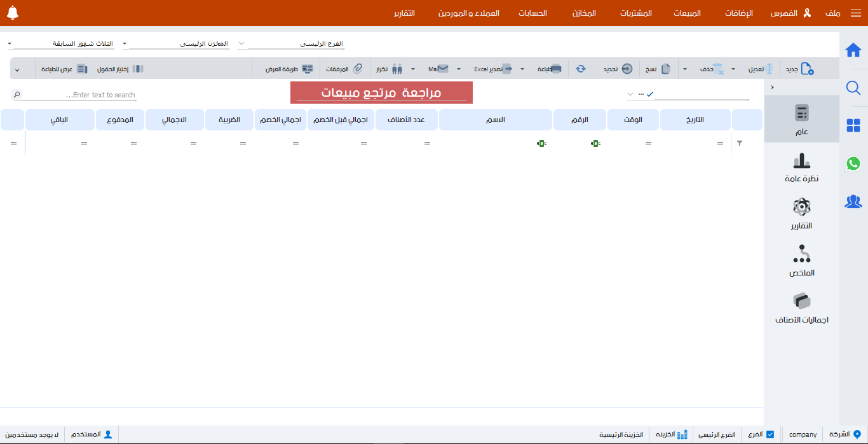Click the تعديل edit button
Screen dimensions: 868x444
point(760,69)
